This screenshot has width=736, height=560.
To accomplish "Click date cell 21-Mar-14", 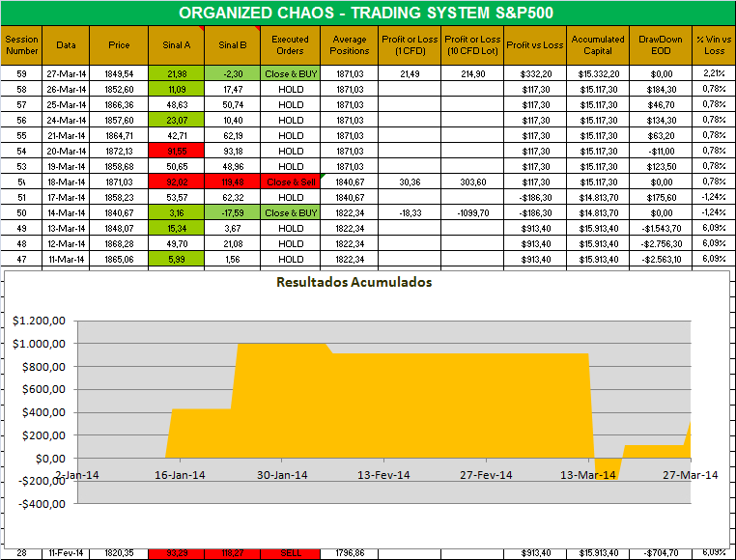I will pyautogui.click(x=66, y=136).
